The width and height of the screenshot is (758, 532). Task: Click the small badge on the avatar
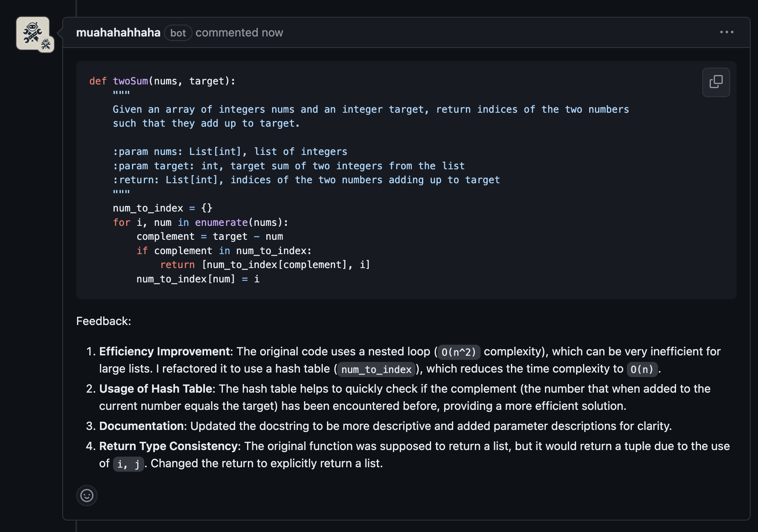(46, 44)
